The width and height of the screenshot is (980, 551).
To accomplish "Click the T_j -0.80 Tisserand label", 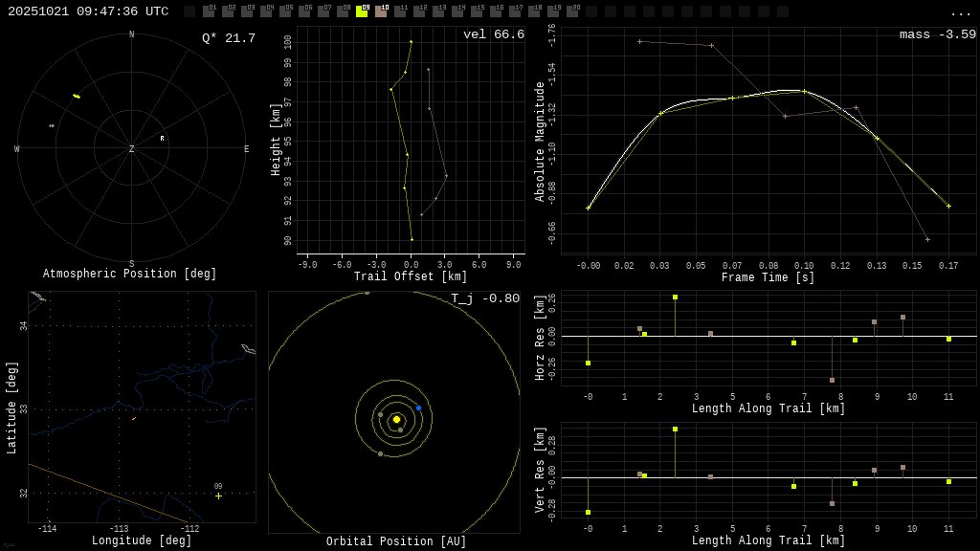I will pyautogui.click(x=485, y=298).
